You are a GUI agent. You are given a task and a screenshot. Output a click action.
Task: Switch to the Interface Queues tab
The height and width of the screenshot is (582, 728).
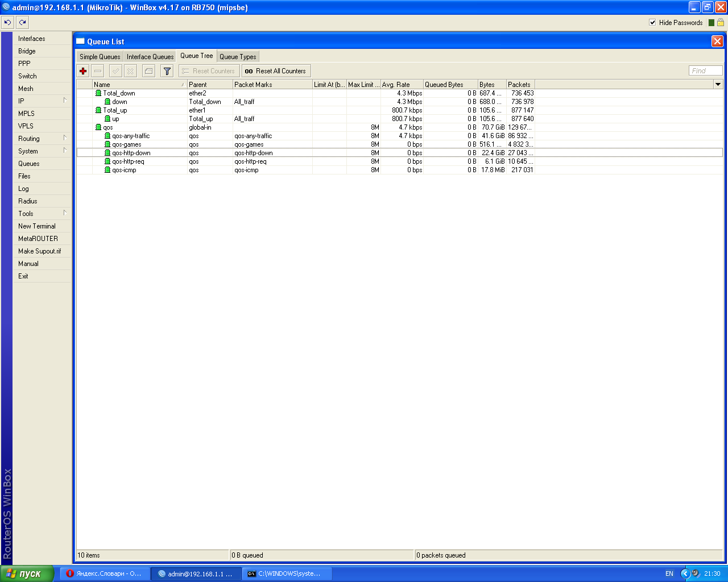(x=150, y=57)
